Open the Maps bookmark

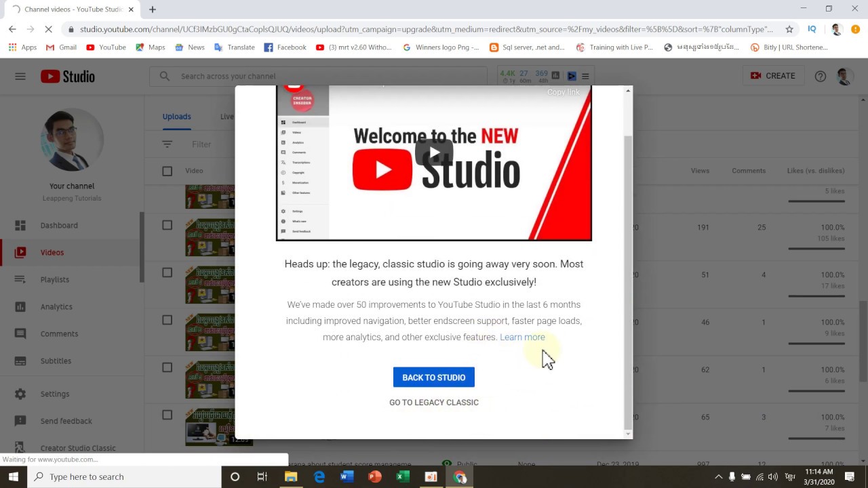pos(151,47)
